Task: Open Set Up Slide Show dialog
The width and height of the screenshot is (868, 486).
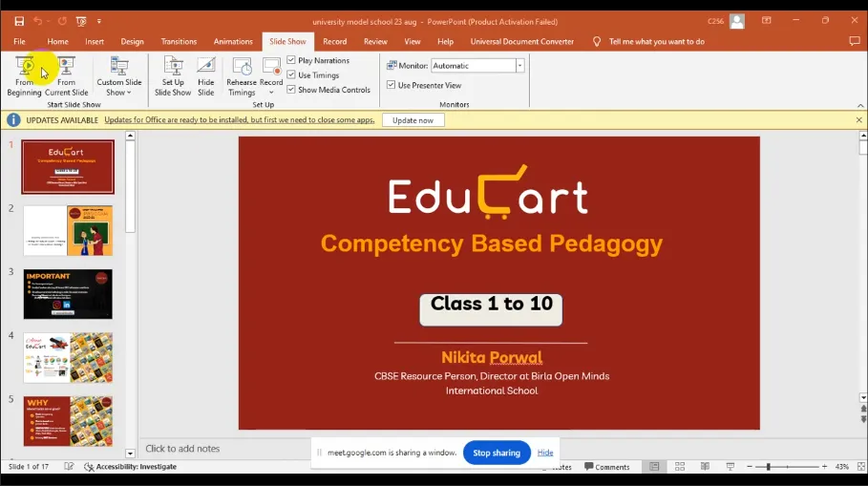Action: [x=173, y=76]
